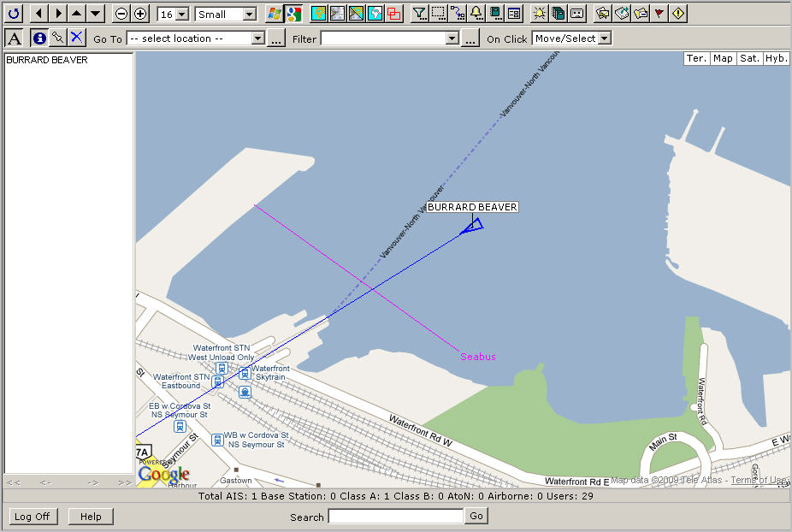Click the red flag marker icon

tap(659, 14)
